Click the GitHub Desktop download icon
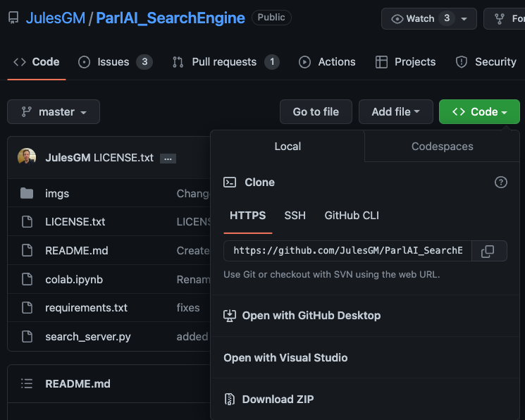 [x=230, y=316]
